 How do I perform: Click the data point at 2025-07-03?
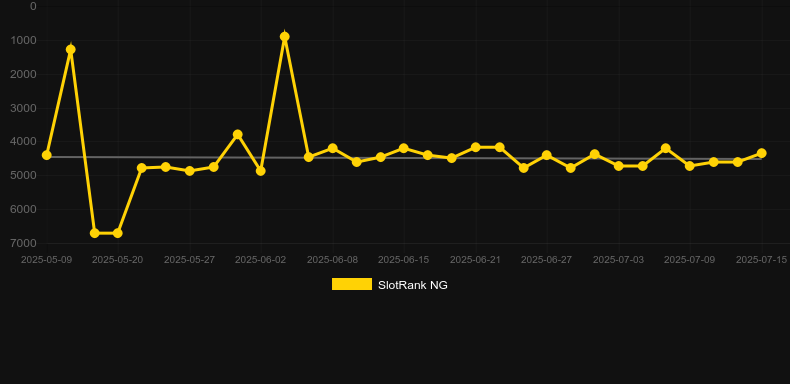(619, 166)
